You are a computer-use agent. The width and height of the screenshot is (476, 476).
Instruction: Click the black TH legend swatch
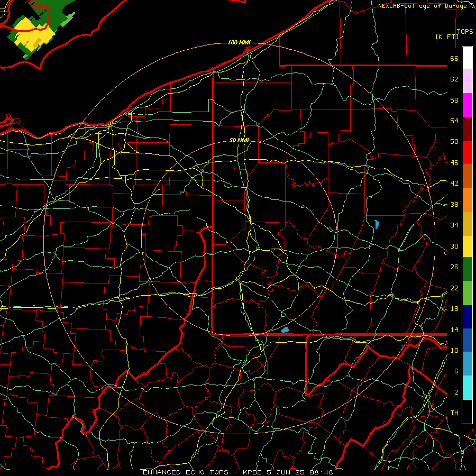pyautogui.click(x=467, y=411)
